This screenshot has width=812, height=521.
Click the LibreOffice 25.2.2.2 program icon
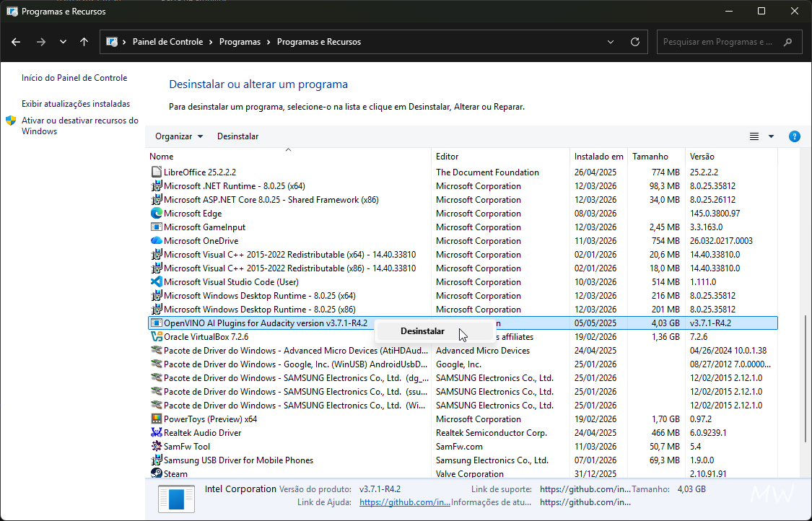156,172
